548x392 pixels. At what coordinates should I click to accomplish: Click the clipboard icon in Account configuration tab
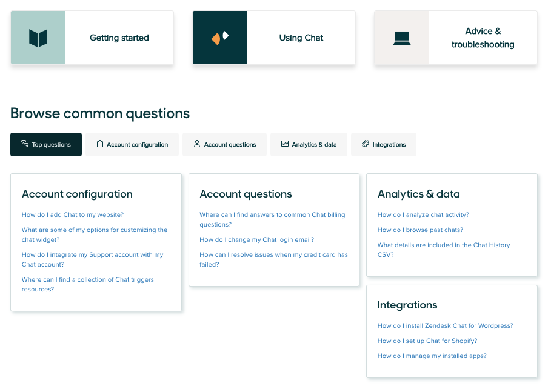(x=100, y=144)
